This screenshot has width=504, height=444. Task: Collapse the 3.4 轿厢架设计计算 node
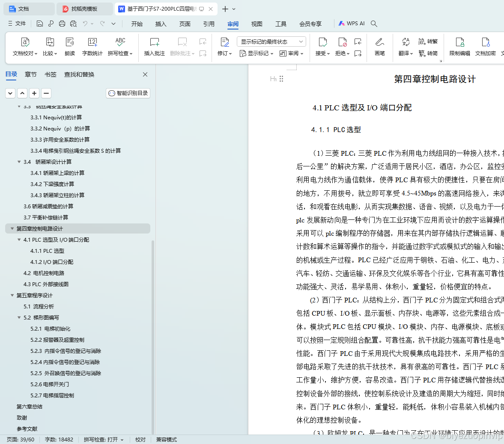pyautogui.click(x=19, y=162)
